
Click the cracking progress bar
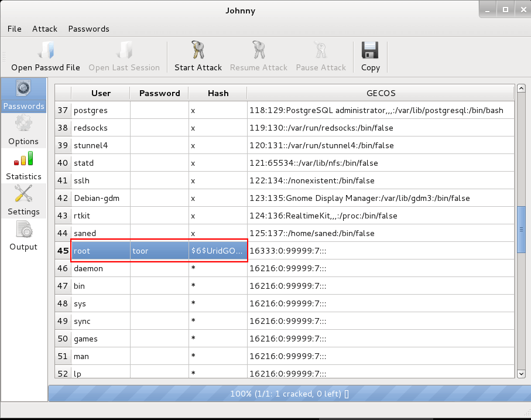[289, 394]
